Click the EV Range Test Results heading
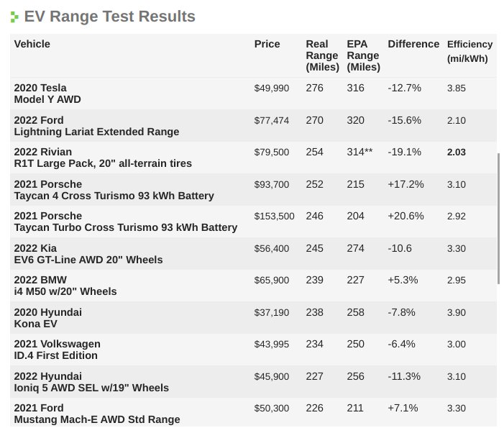Image resolution: width=504 pixels, height=428 pixels. coord(109,17)
